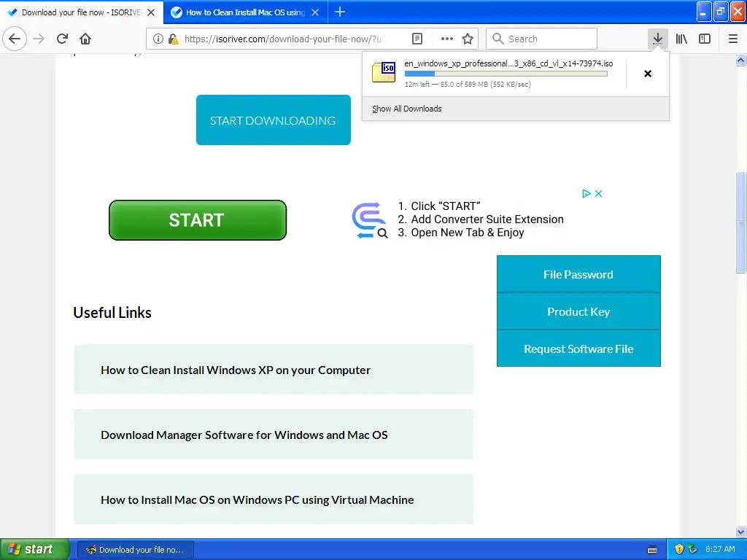The height and width of the screenshot is (560, 747).
Task: Close the How to Clean Install Mac OS tab
Action: click(315, 12)
